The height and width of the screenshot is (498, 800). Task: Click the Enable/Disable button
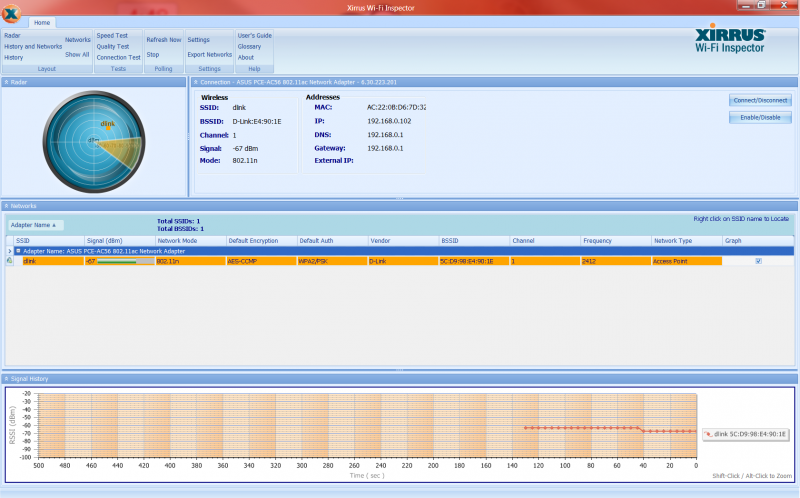click(x=760, y=117)
